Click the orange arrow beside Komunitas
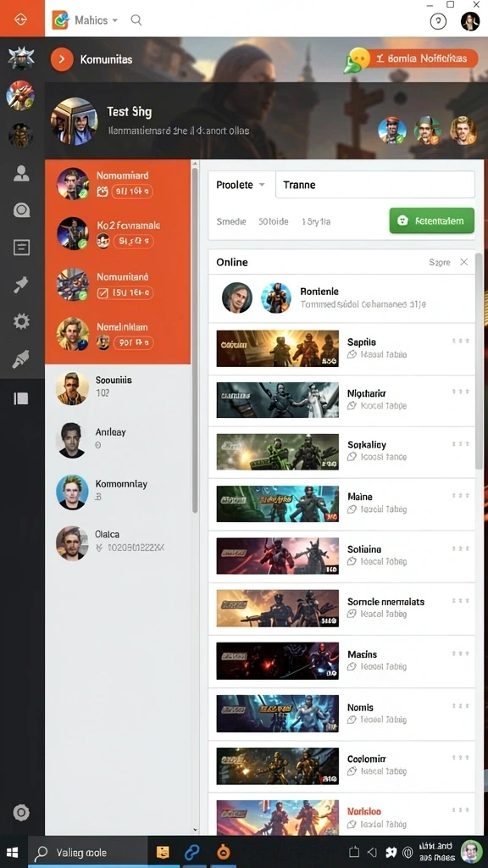Screen dimensions: 488x868 pyautogui.click(x=62, y=59)
